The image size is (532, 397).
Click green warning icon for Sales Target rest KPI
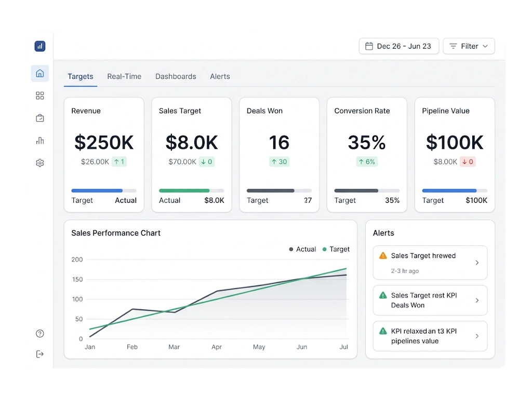383,295
